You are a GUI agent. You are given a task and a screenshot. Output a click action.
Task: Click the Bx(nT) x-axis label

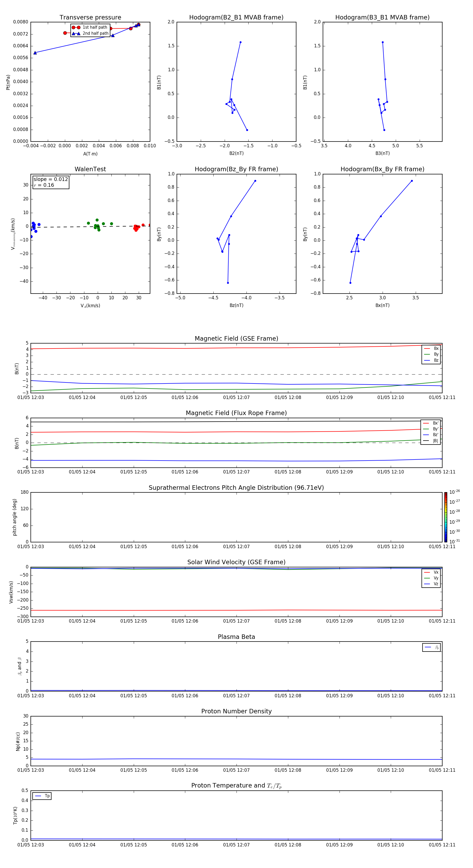(x=382, y=306)
